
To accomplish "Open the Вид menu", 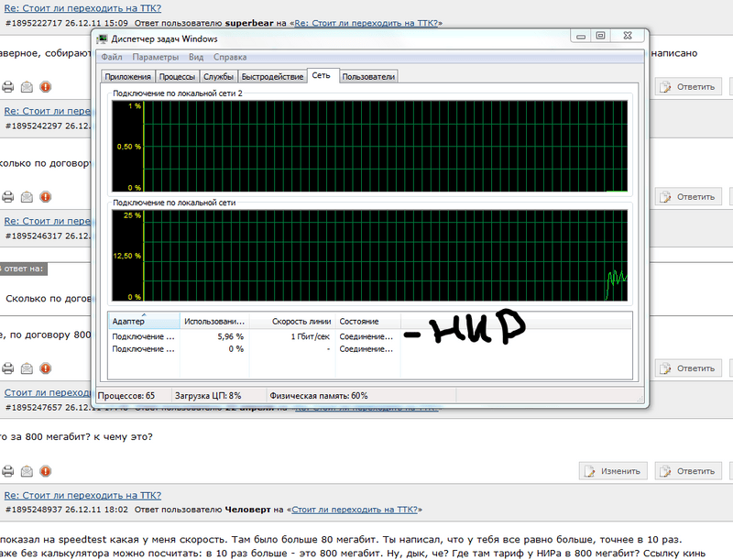I will tap(196, 57).
